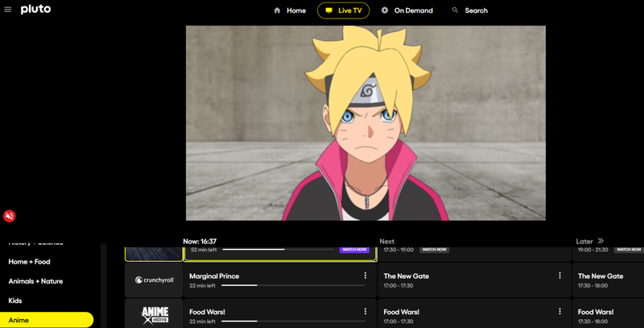Select the Live TV tab
The height and width of the screenshot is (328, 644).
pos(344,10)
